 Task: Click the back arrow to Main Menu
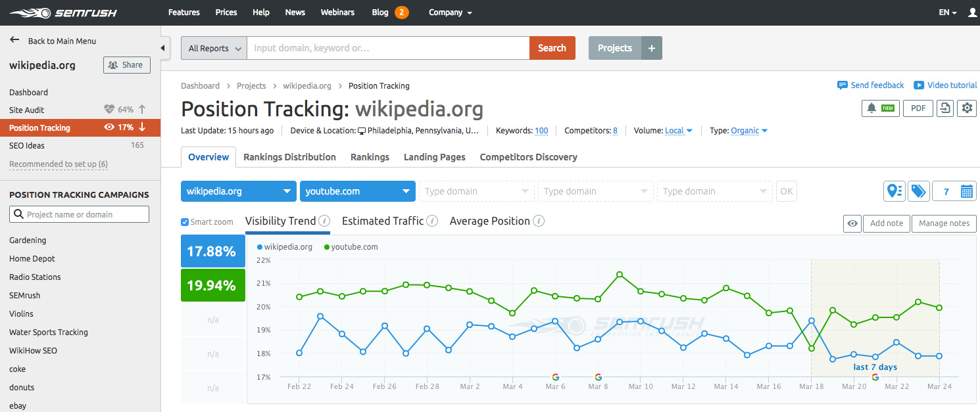14,40
